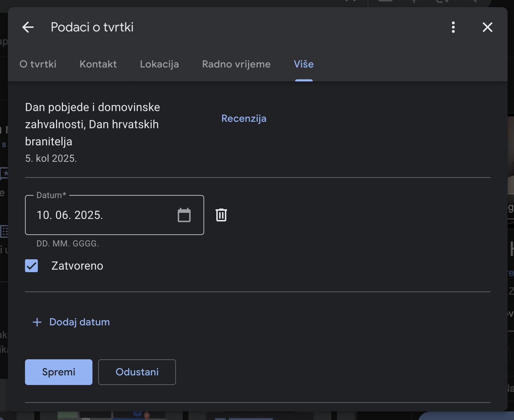514x420 pixels.
Task: Click the Recenzija link
Action: pyautogui.click(x=244, y=119)
